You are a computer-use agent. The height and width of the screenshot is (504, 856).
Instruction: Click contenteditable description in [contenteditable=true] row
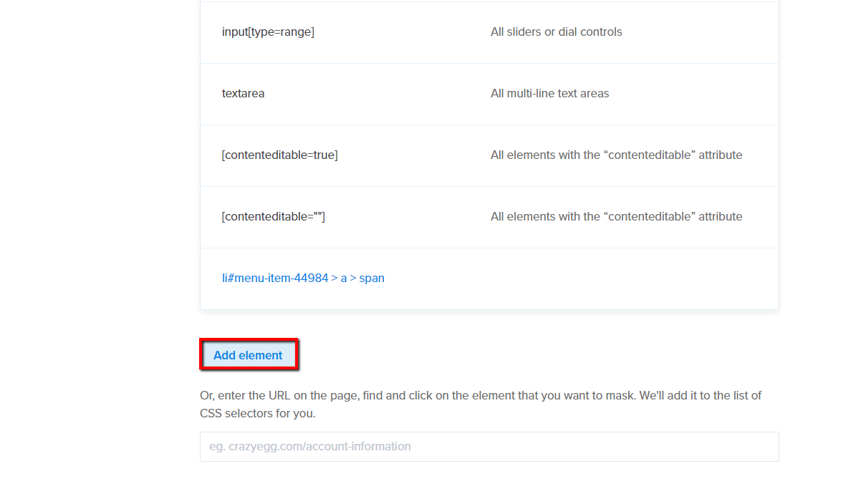click(x=616, y=155)
